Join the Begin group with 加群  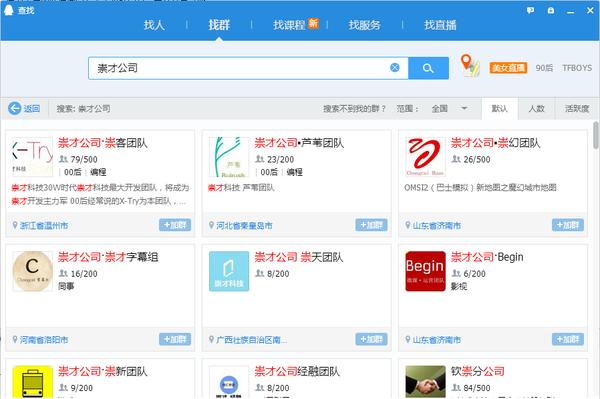568,339
